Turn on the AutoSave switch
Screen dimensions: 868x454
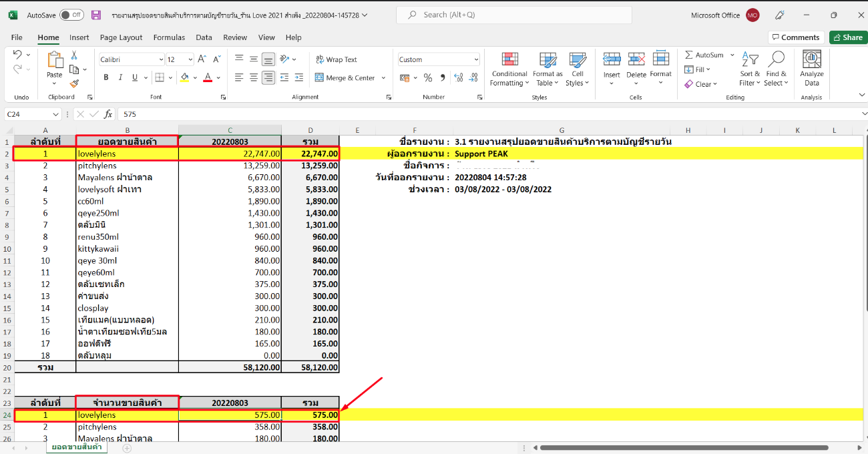(x=71, y=15)
